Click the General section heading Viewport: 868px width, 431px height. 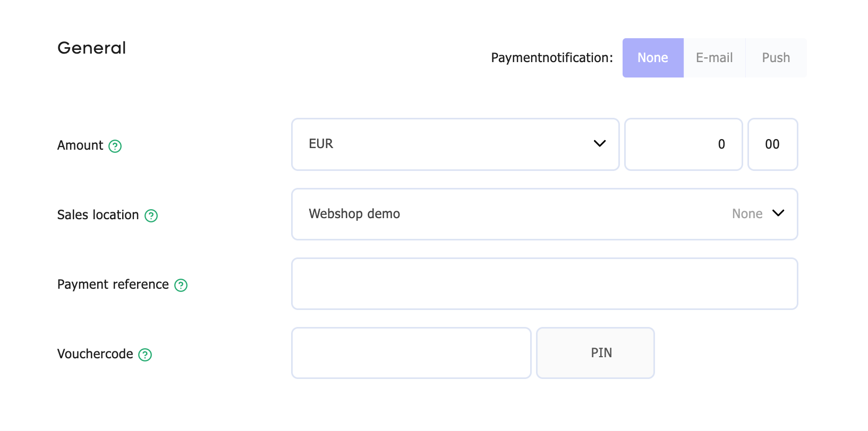[x=91, y=48]
